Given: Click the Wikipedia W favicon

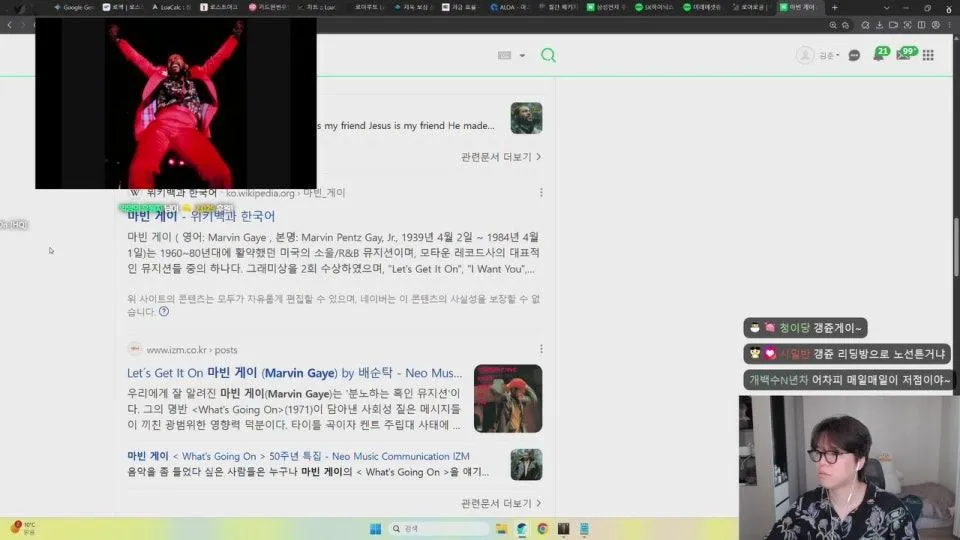Looking at the screenshot, I should tap(134, 193).
